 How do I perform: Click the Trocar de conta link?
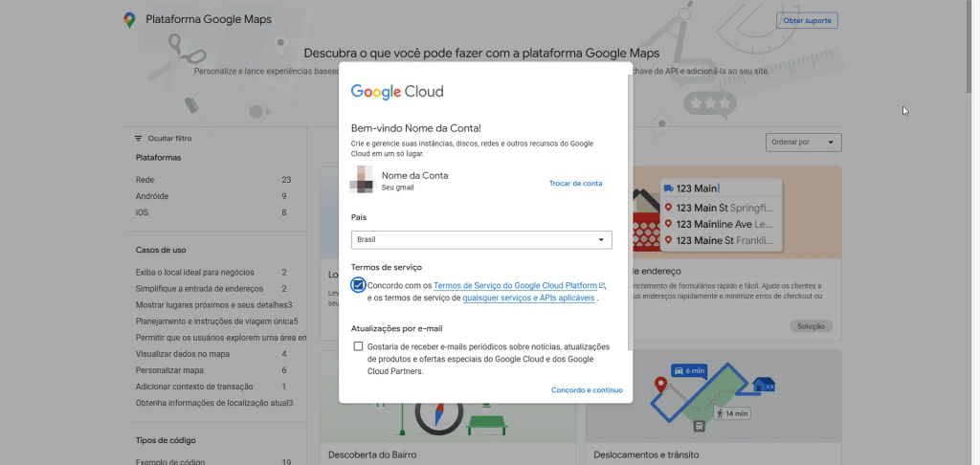575,183
